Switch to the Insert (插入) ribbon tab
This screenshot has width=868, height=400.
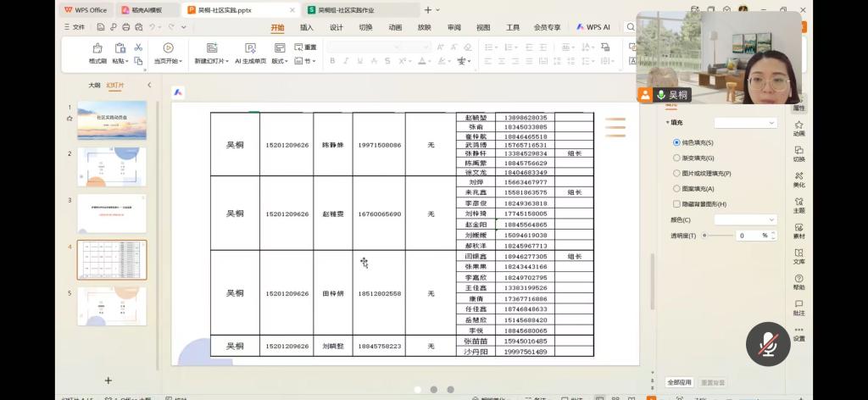306,27
